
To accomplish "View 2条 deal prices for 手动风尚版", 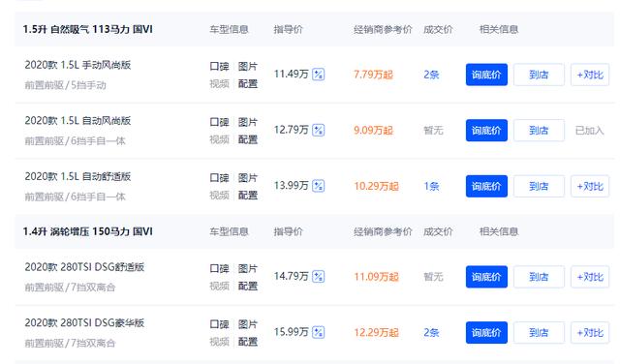I will click(431, 75).
